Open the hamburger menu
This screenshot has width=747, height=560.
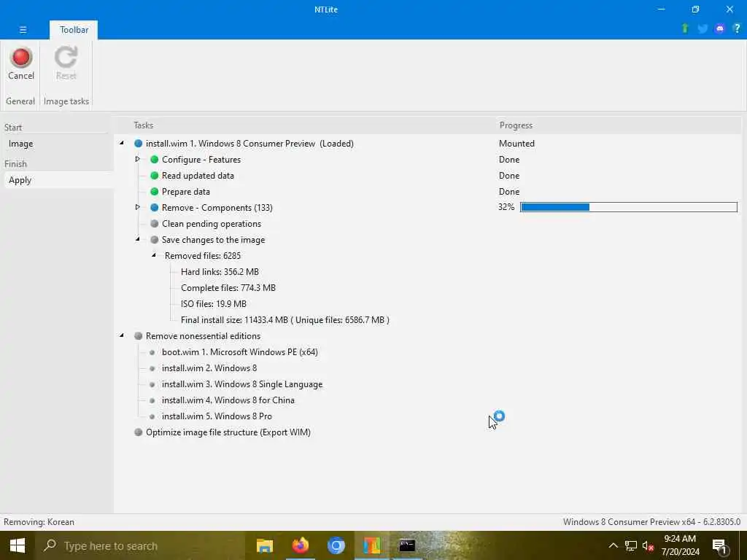[23, 29]
